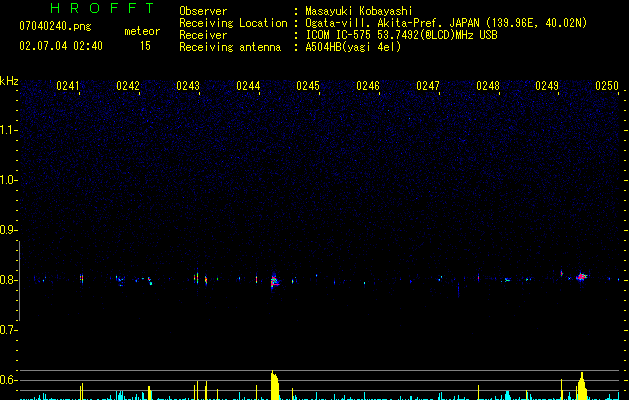Click the Receiving Location value line
The image size is (629, 400).
446,23
